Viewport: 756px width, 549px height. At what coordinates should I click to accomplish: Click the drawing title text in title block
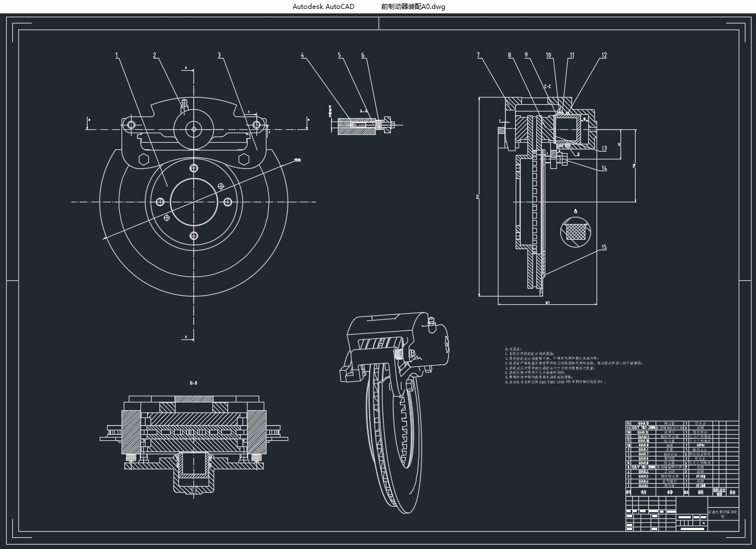click(x=723, y=513)
